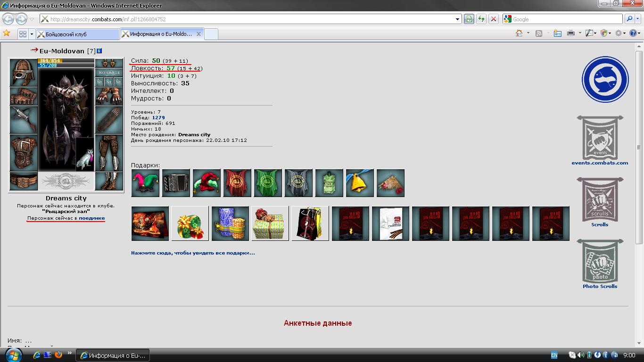Click the helmet equipment slot
Viewport: 644px width, 362px height.
tap(24, 73)
